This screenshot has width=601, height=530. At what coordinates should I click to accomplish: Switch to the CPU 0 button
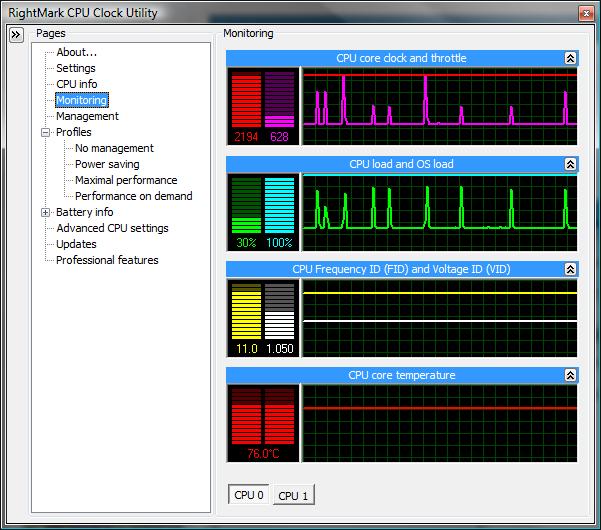(x=248, y=495)
